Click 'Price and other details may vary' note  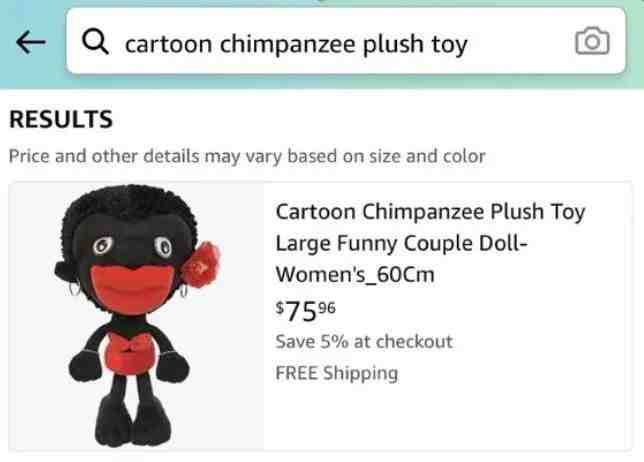[x=247, y=156]
